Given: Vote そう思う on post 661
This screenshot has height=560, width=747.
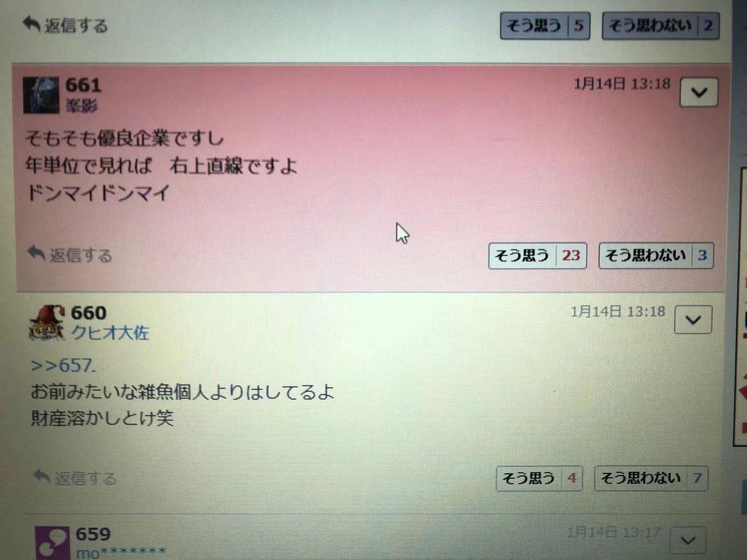Looking at the screenshot, I should tap(537, 256).
